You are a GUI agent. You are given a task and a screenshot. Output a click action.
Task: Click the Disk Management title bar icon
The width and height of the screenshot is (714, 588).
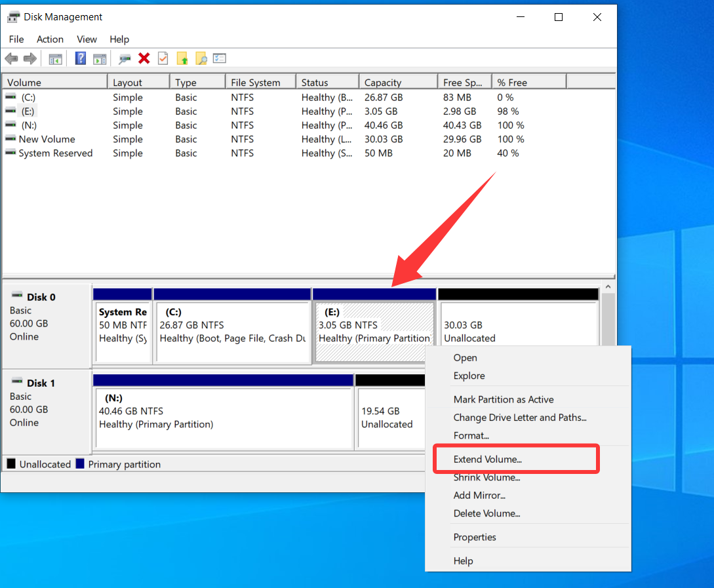click(x=14, y=17)
